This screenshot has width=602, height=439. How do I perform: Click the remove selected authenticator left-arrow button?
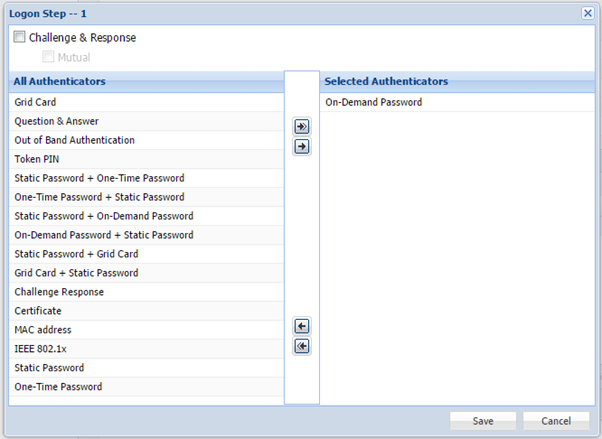pos(302,326)
